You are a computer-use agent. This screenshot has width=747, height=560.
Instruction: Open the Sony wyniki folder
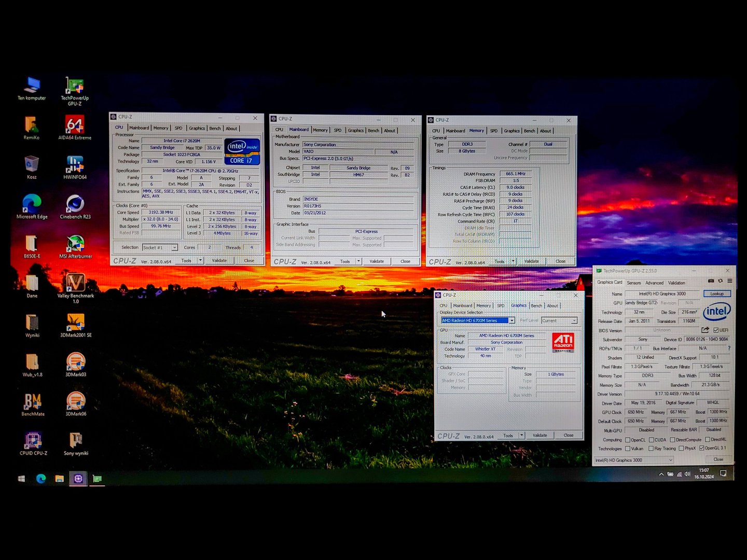[x=76, y=443]
